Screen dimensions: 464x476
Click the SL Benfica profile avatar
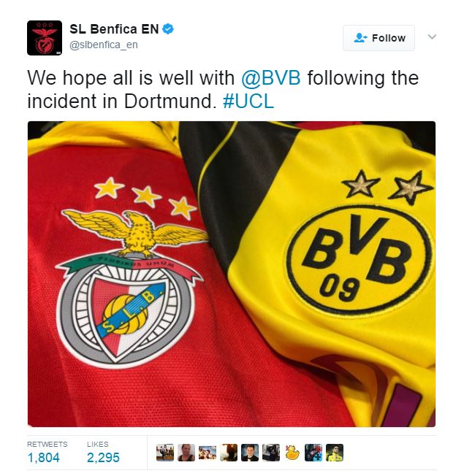pyautogui.click(x=45, y=38)
